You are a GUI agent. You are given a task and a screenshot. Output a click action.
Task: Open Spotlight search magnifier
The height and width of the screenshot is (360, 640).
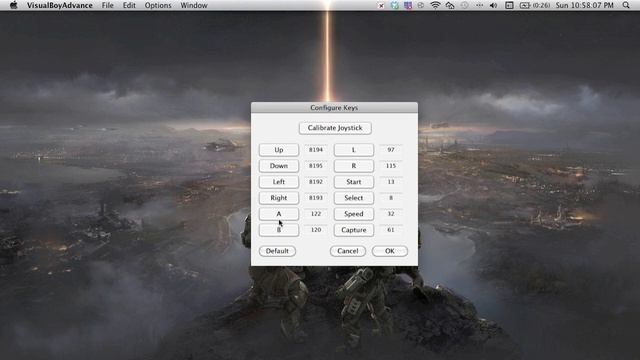(x=626, y=5)
